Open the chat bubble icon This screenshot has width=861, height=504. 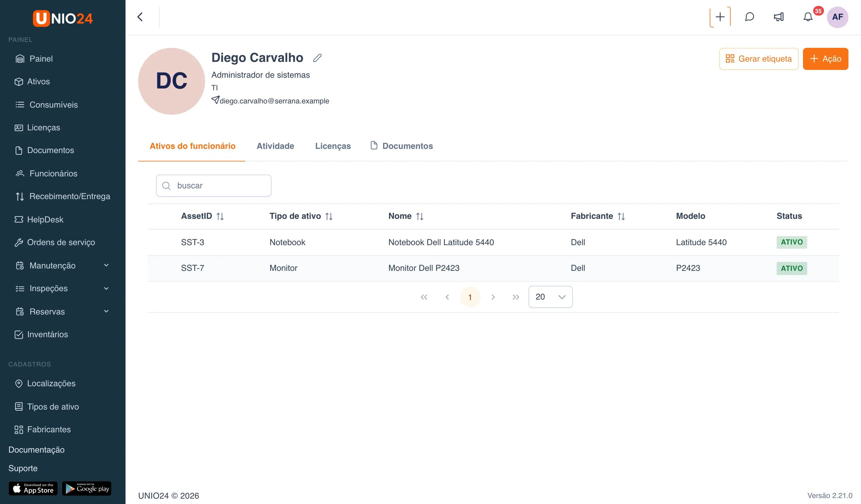(x=749, y=17)
